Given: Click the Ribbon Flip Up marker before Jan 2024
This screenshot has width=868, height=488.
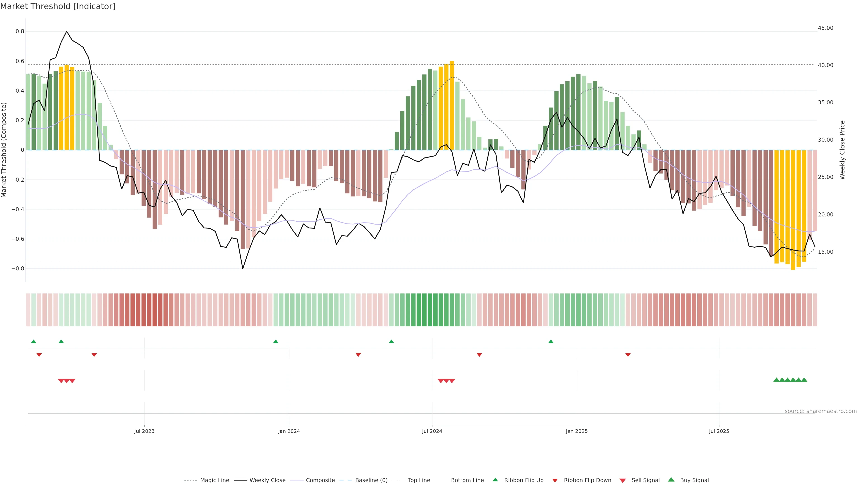Looking at the screenshot, I should coord(276,342).
